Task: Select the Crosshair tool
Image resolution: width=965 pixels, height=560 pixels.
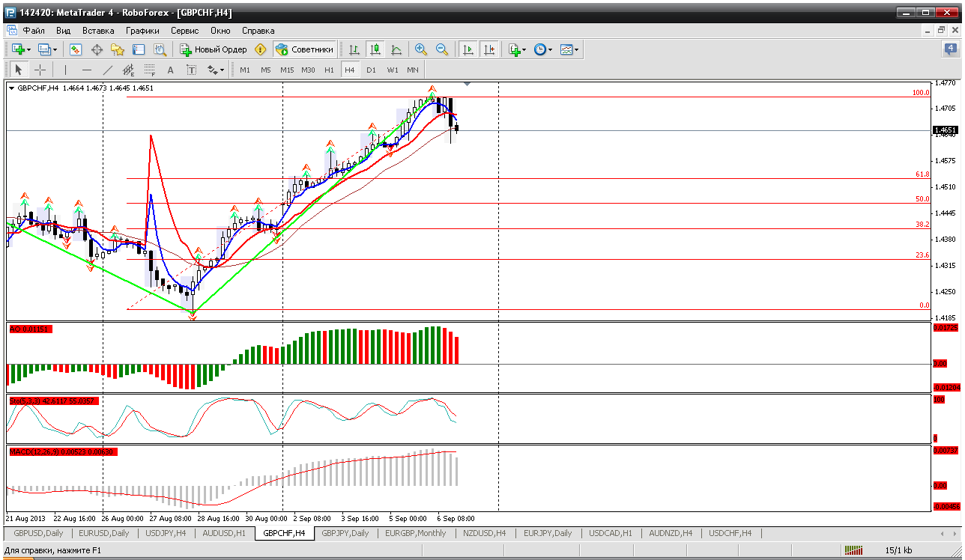Action: [x=40, y=70]
